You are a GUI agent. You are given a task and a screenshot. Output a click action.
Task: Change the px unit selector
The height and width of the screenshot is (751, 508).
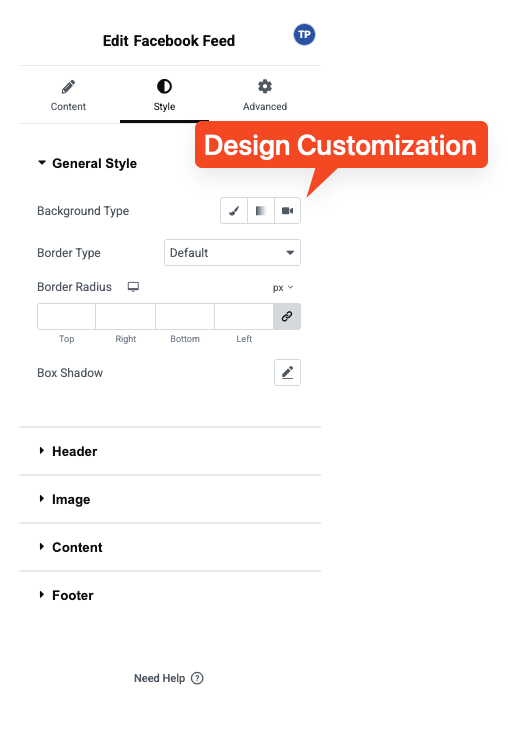tap(283, 287)
